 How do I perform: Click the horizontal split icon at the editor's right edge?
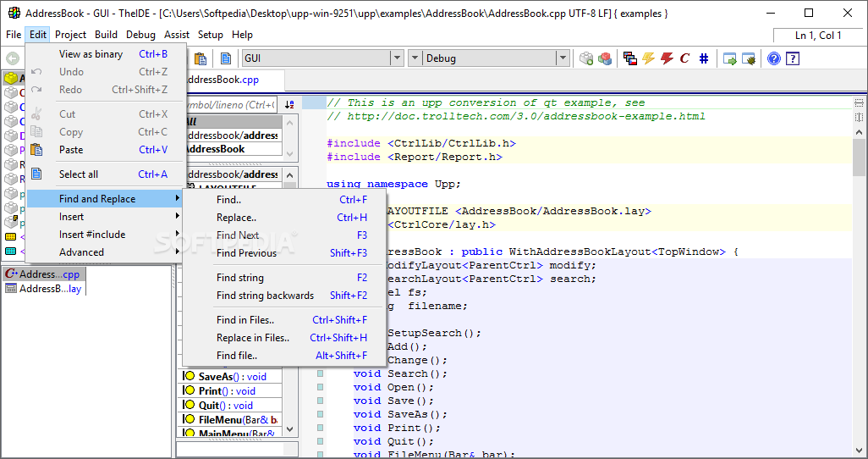859,103
